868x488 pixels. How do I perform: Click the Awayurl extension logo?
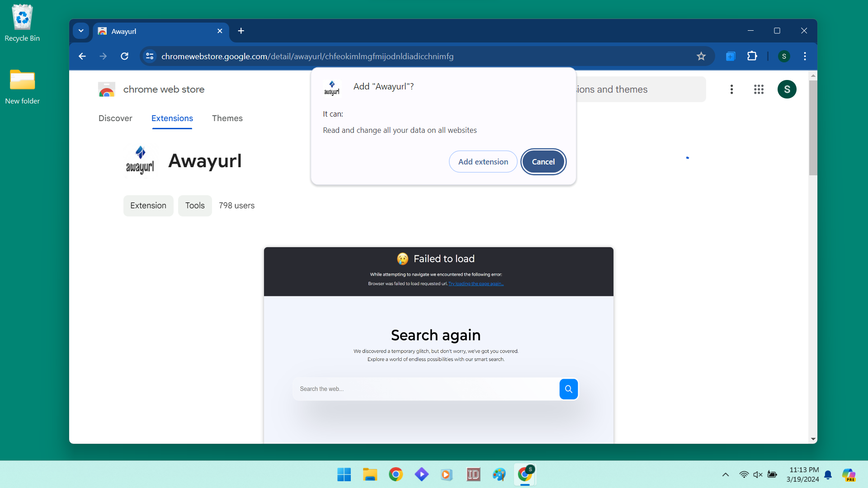click(140, 160)
